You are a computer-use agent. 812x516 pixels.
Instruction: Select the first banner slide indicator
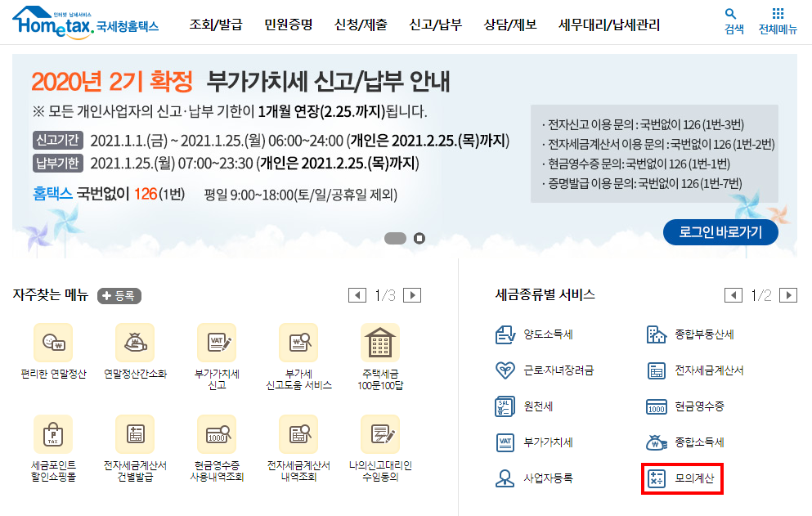[x=395, y=238]
